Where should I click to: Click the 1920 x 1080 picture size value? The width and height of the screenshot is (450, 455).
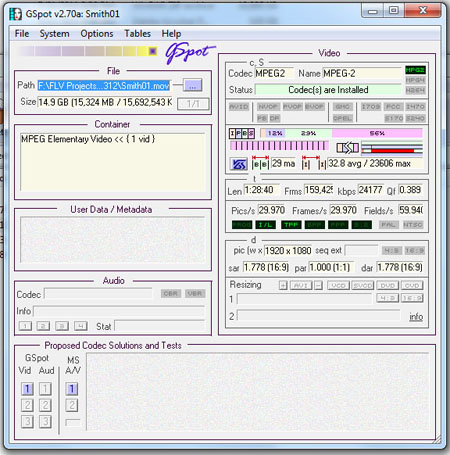pos(288,251)
